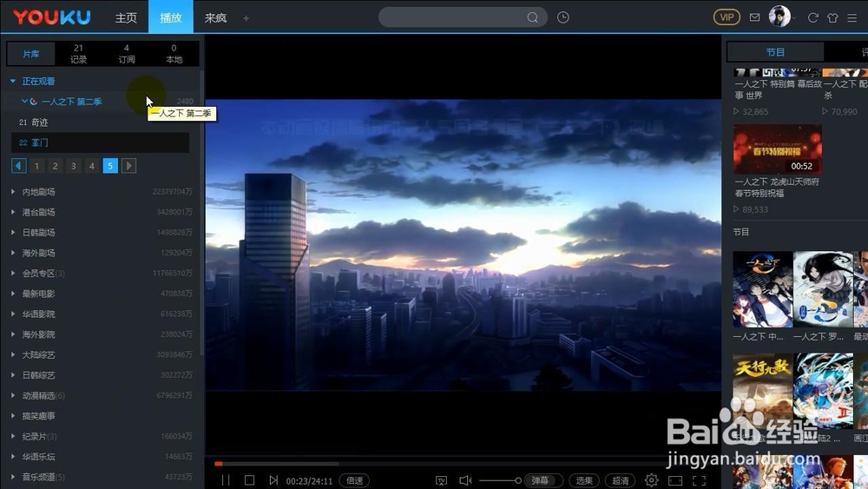Mute the player volume
Screen dimensions: 868x489
tap(465, 480)
